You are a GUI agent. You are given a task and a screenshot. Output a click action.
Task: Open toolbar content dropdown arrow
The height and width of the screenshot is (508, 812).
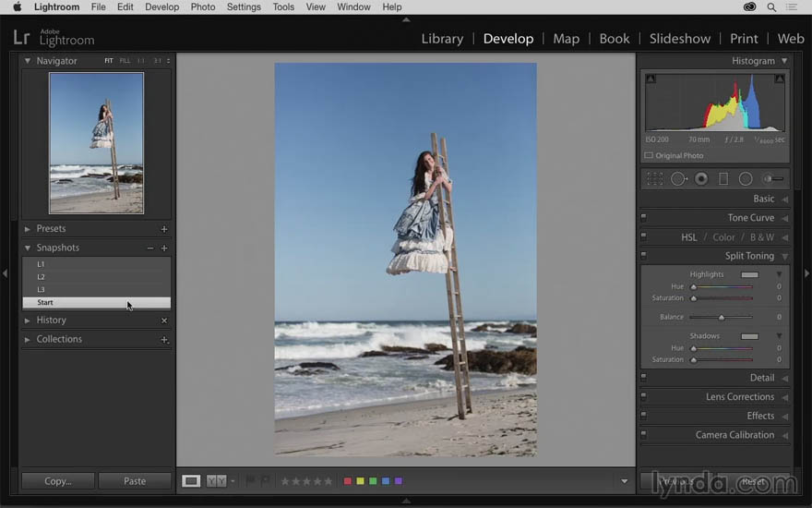point(625,481)
